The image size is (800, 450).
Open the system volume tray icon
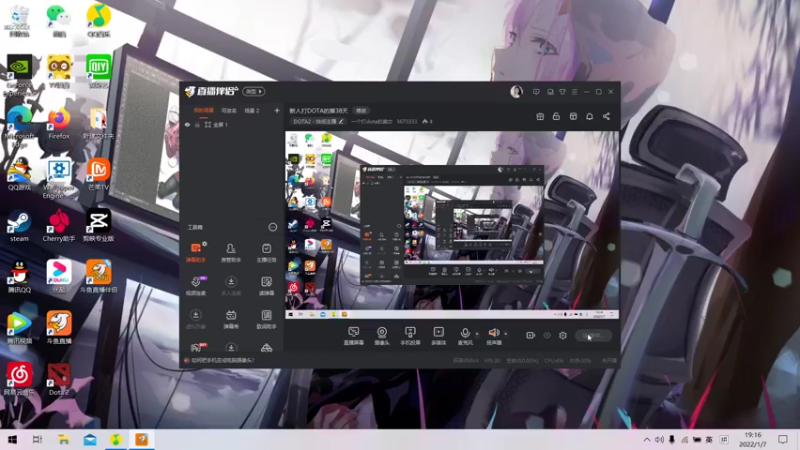point(659,439)
